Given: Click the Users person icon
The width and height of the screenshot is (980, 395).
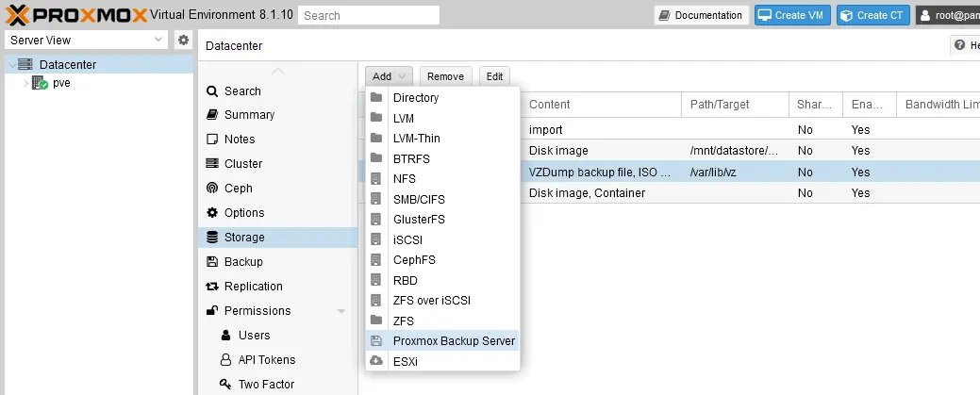Looking at the screenshot, I should pyautogui.click(x=225, y=335).
